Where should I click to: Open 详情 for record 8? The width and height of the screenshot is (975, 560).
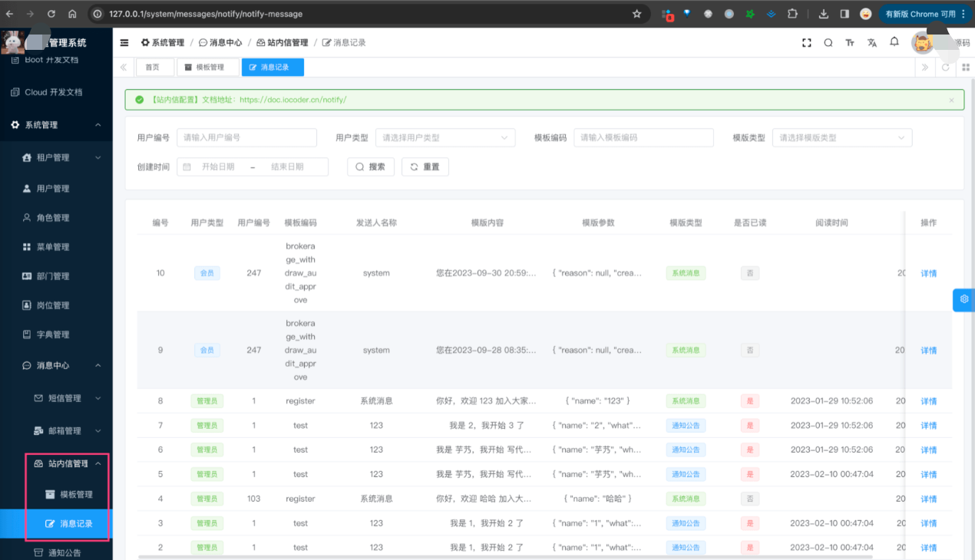(929, 401)
